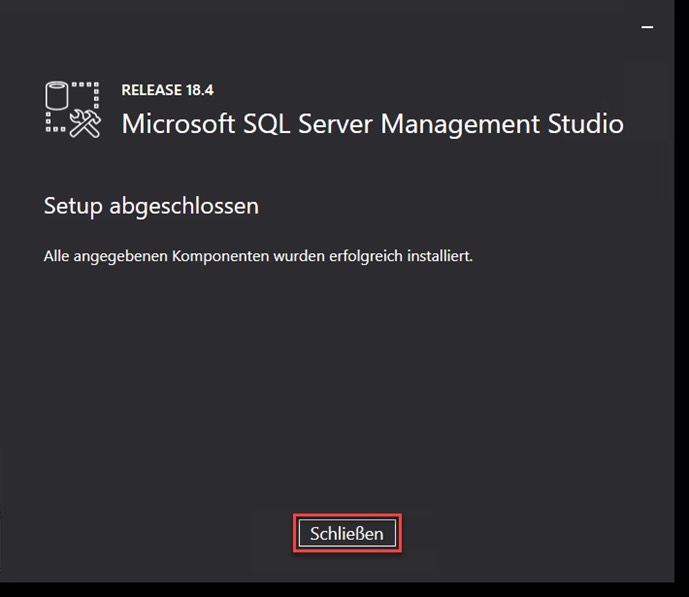The width and height of the screenshot is (689, 597).
Task: Click the SQL Server Management Studio logo
Action: click(73, 109)
